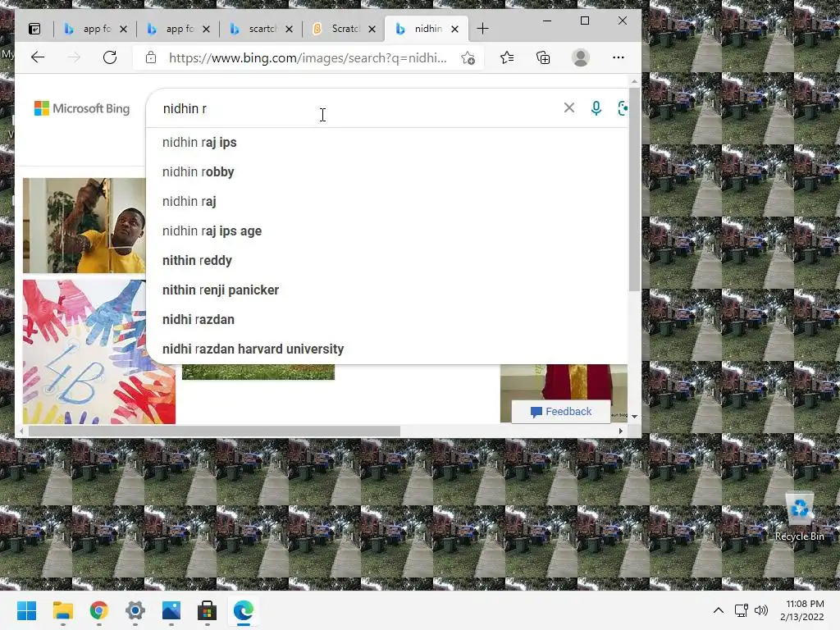The image size is (840, 630).
Task: Select the plain 'nidhin raj' suggestion
Action: (189, 202)
